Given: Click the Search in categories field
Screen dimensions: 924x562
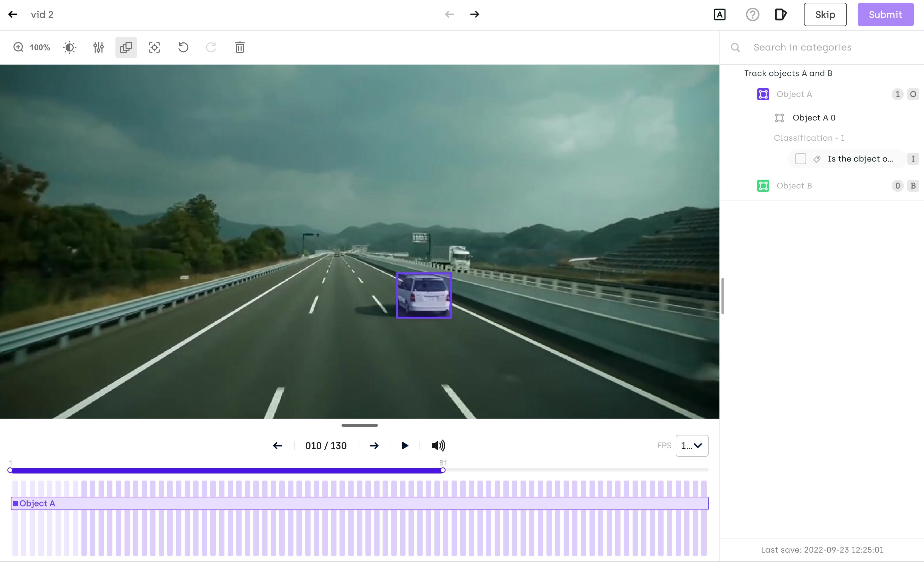Looking at the screenshot, I should [x=803, y=47].
